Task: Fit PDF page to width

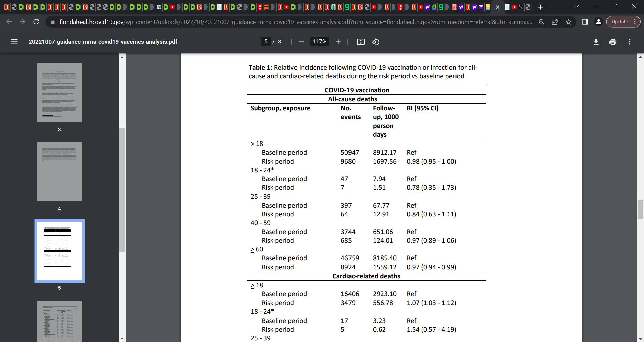Action: click(361, 42)
